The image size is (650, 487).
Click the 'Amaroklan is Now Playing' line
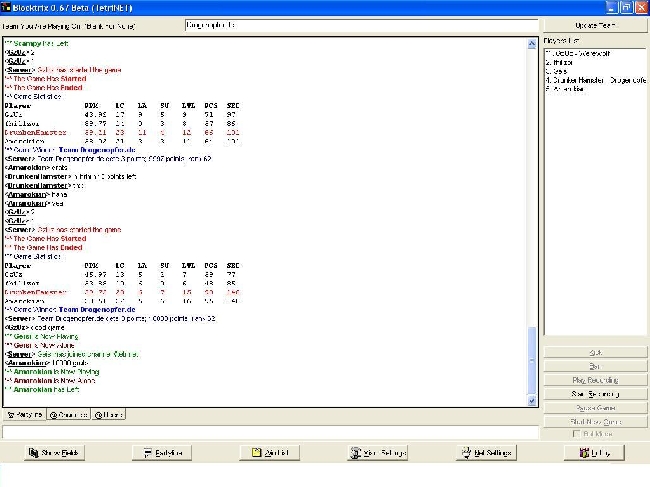click(x=52, y=372)
